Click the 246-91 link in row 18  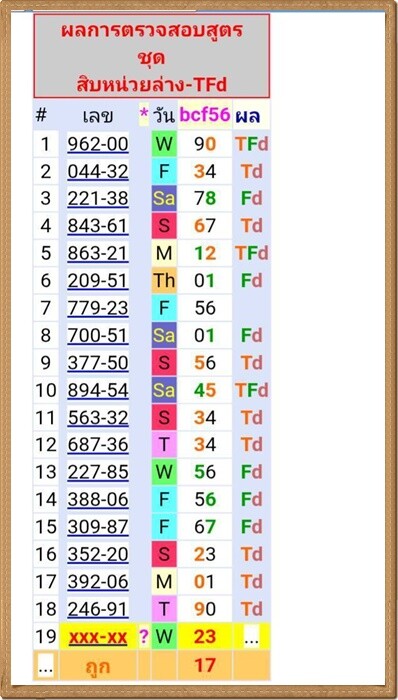coord(98,609)
